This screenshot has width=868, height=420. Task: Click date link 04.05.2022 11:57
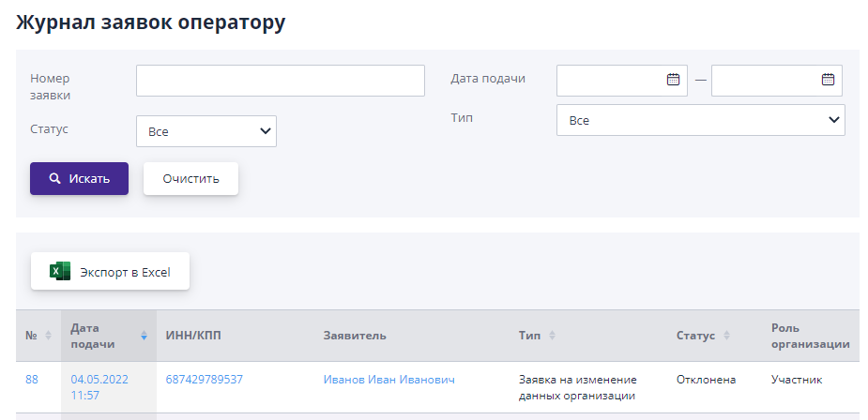(99, 387)
